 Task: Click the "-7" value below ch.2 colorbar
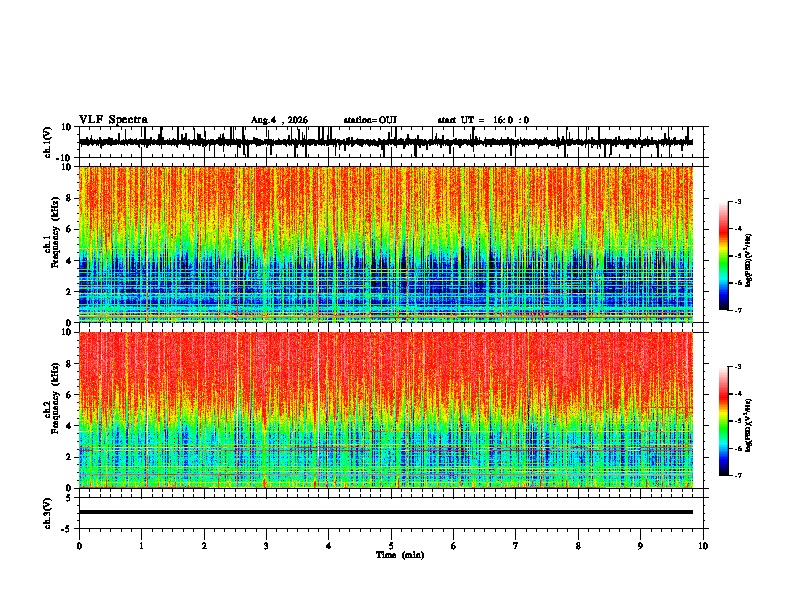pos(737,476)
